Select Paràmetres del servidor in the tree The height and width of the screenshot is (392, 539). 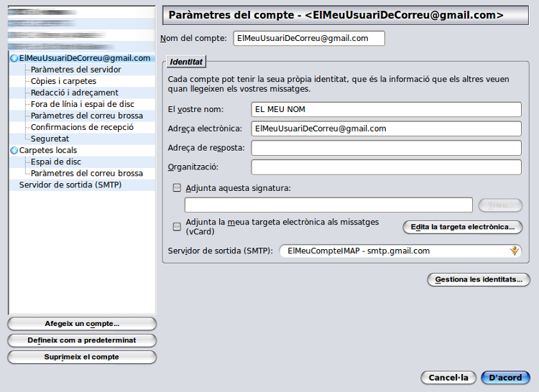pos(75,70)
